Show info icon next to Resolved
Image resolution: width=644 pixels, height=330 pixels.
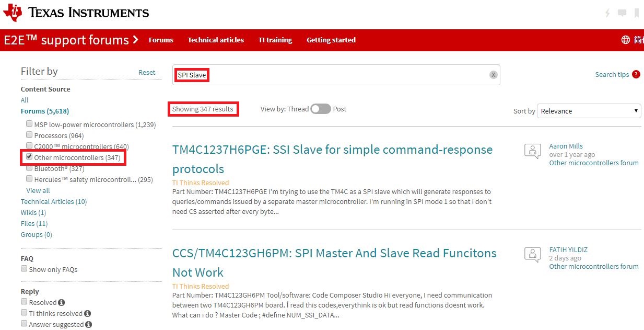pyautogui.click(x=62, y=302)
